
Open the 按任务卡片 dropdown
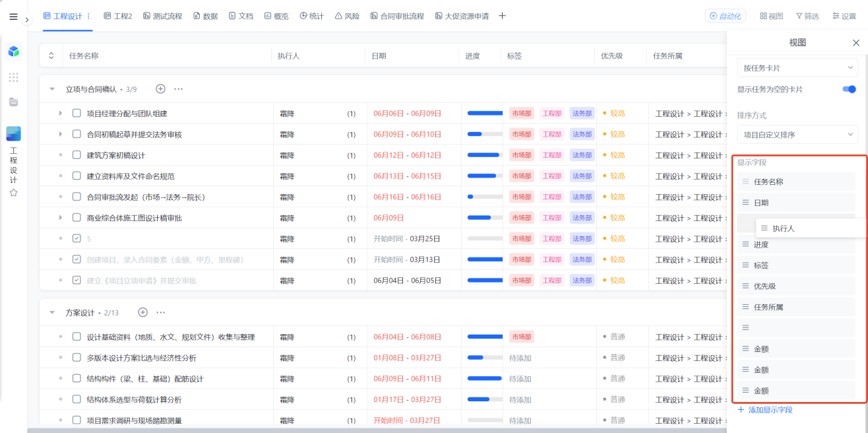797,67
